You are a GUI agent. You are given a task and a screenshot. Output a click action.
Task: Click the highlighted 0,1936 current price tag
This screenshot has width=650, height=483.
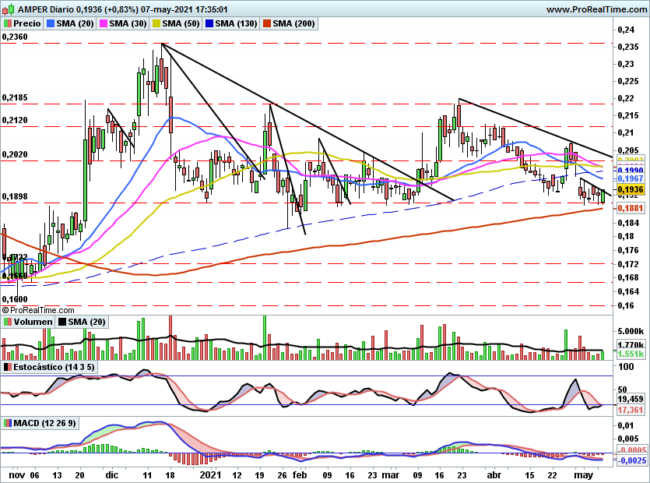[630, 189]
